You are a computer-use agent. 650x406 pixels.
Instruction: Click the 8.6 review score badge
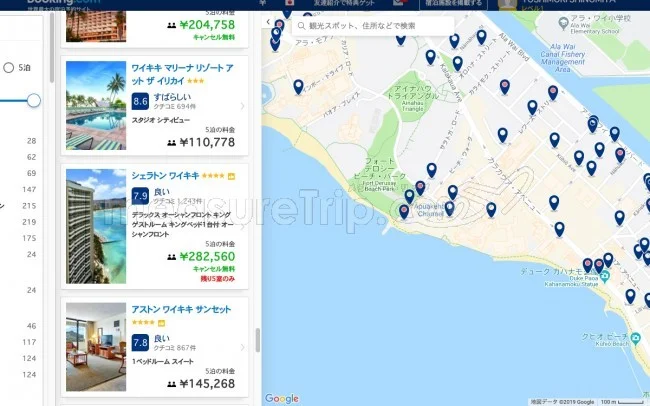point(140,101)
